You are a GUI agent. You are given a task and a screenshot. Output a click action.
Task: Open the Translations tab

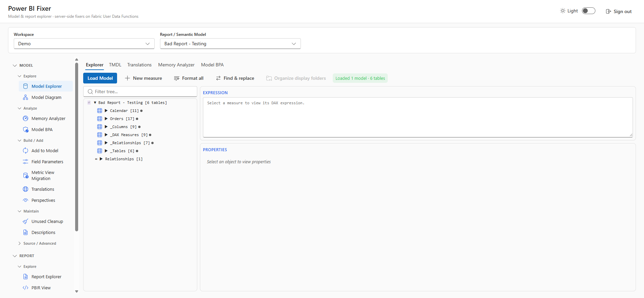point(139,65)
